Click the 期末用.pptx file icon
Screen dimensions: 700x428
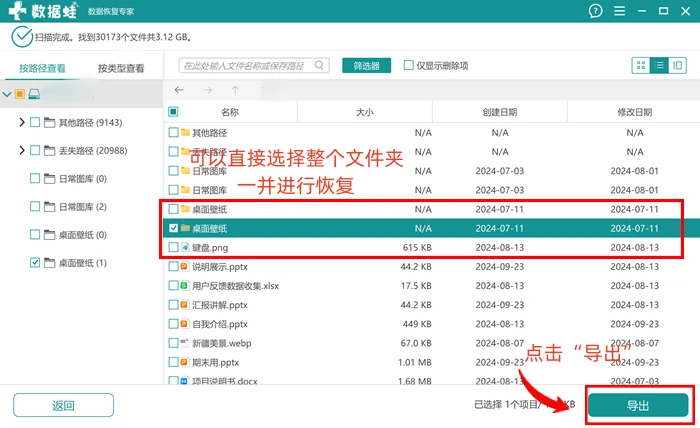[184, 362]
